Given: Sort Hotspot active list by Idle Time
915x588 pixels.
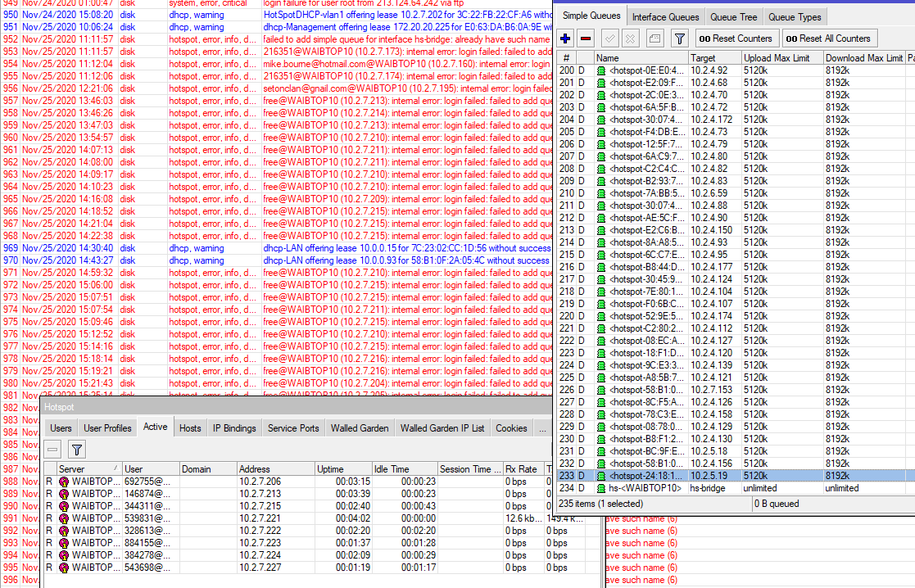Looking at the screenshot, I should [405, 469].
